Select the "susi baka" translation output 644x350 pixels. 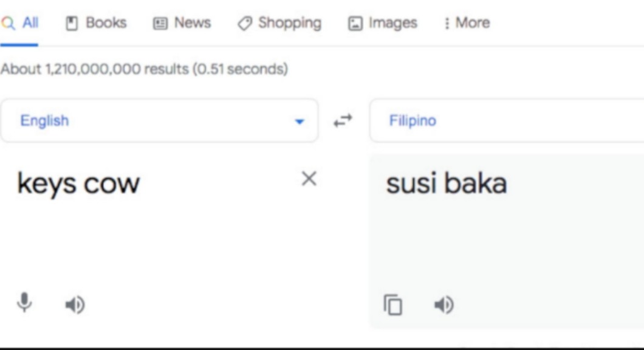(x=447, y=184)
